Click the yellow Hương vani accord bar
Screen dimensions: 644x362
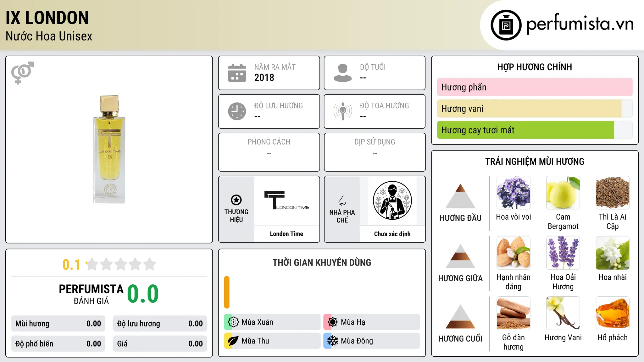[x=529, y=109]
